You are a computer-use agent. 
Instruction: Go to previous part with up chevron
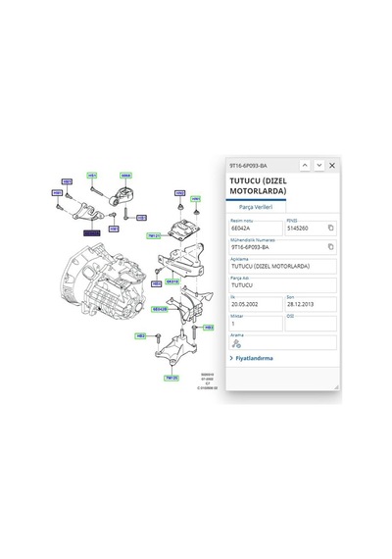point(305,166)
